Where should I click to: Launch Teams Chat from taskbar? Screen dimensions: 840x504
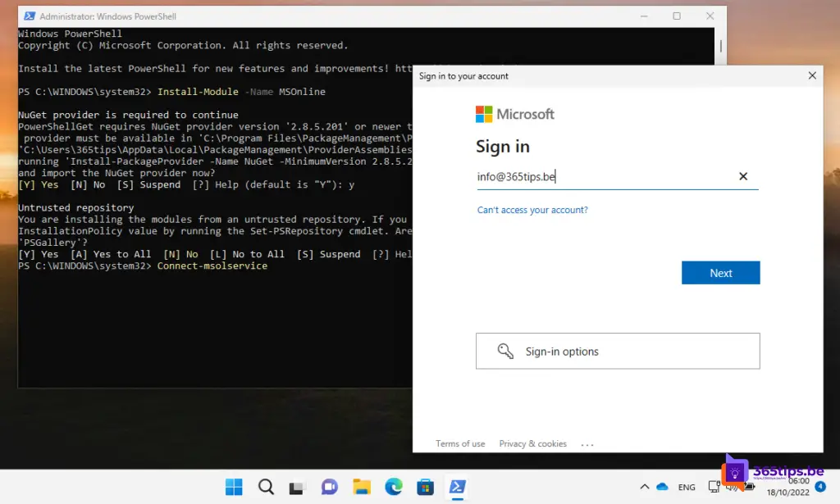(330, 487)
